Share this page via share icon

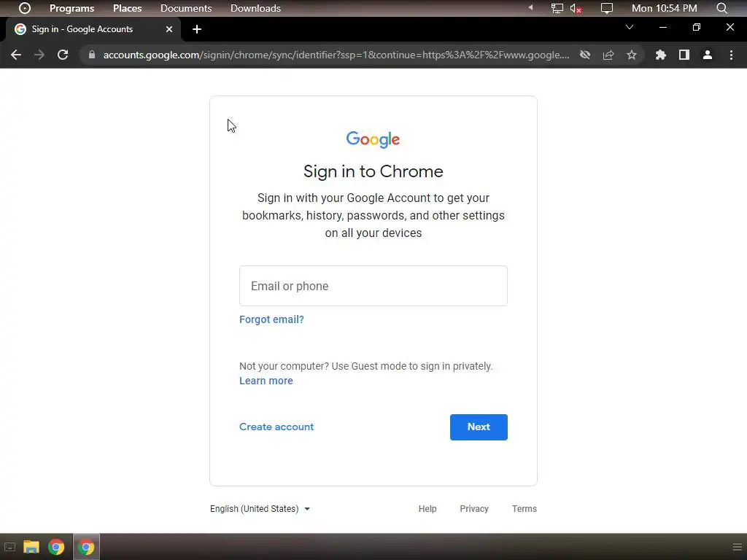point(608,55)
